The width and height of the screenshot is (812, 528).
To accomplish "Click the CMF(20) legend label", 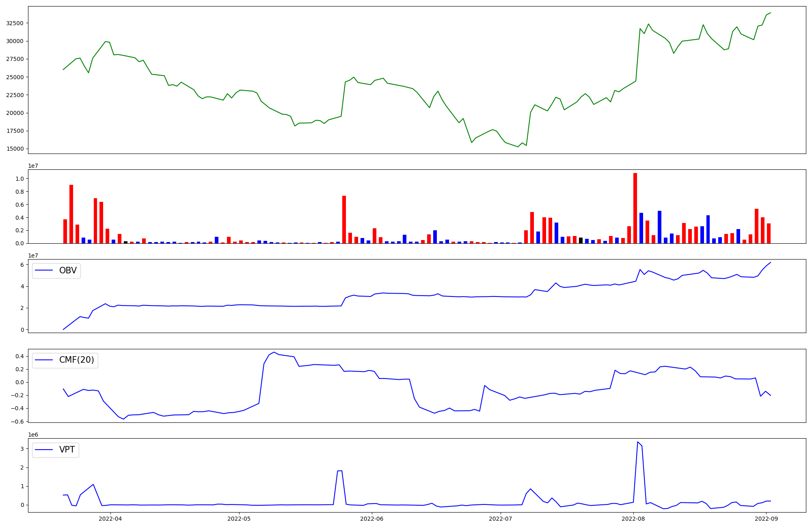I will click(76, 360).
